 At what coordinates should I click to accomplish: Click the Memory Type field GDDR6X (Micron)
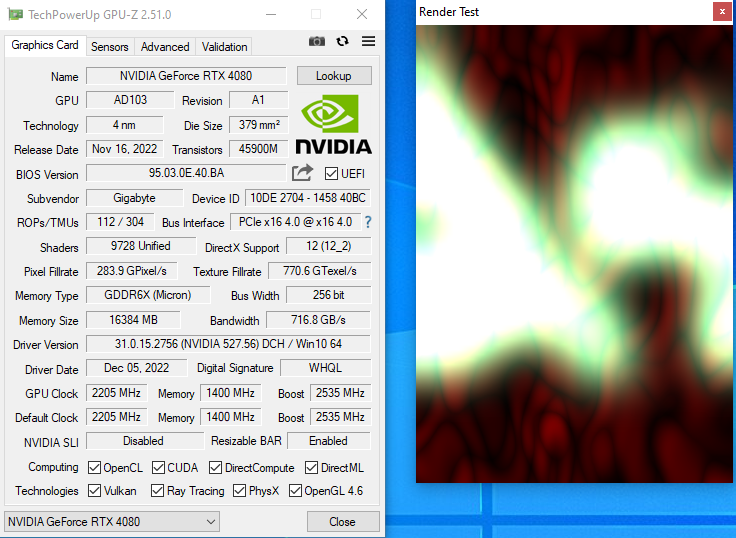click(x=148, y=295)
